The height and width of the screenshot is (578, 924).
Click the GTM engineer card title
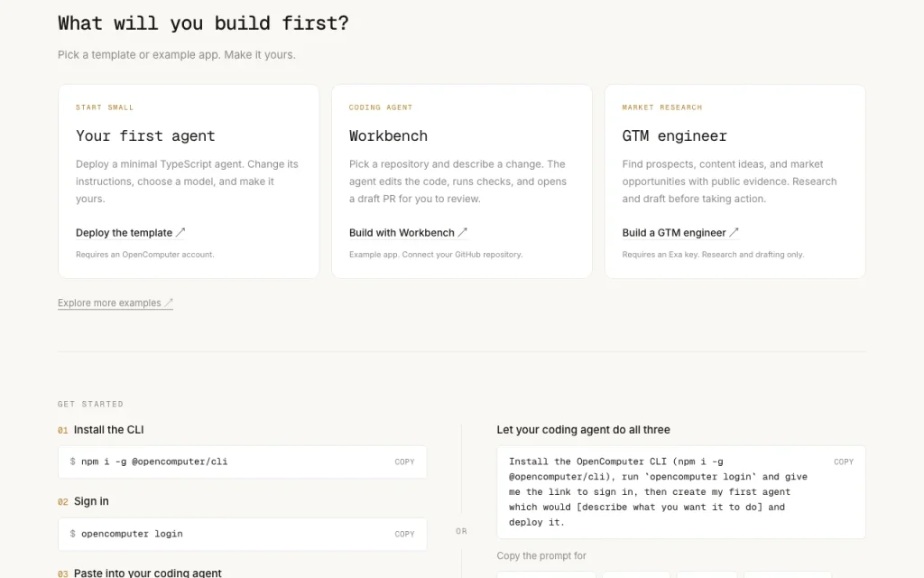point(675,135)
